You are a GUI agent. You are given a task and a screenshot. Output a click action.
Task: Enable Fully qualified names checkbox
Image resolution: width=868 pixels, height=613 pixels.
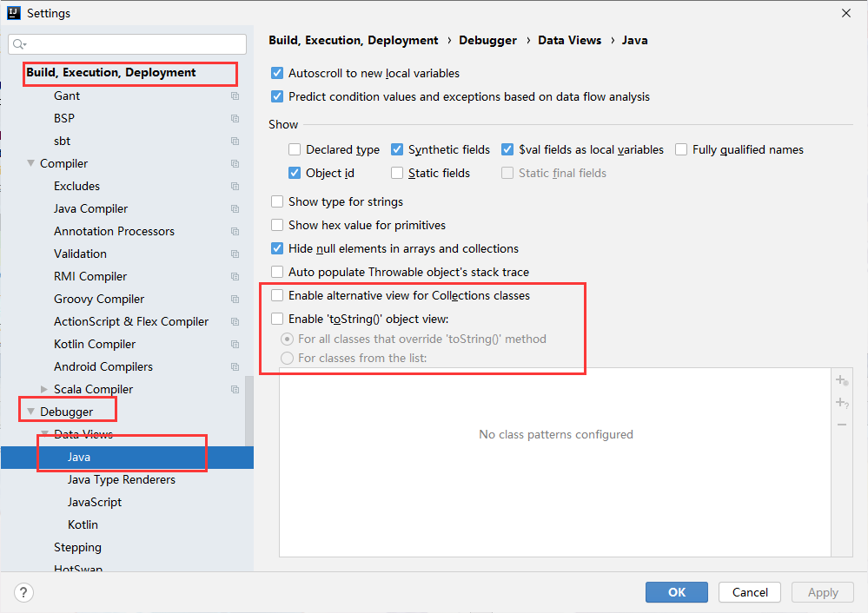(681, 149)
